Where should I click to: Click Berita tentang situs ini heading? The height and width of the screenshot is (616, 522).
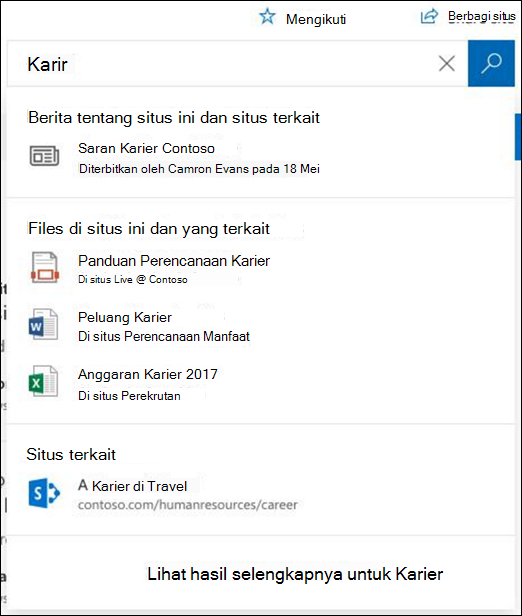click(174, 117)
